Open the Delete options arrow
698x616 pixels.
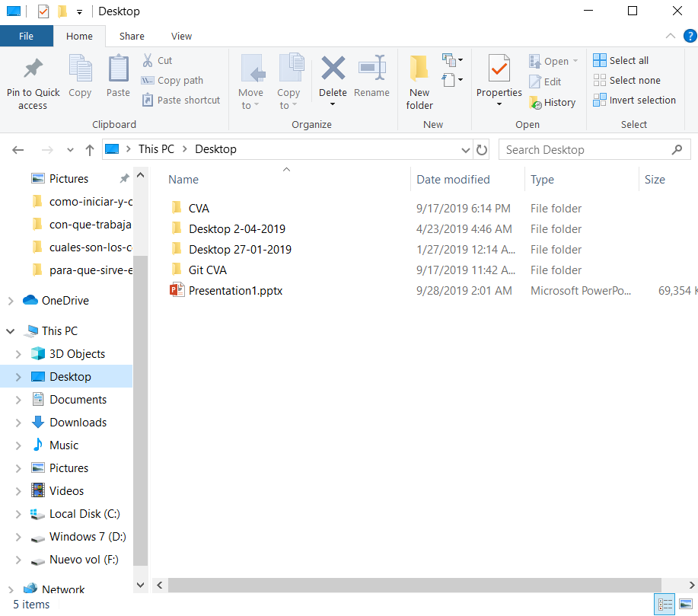(x=333, y=104)
